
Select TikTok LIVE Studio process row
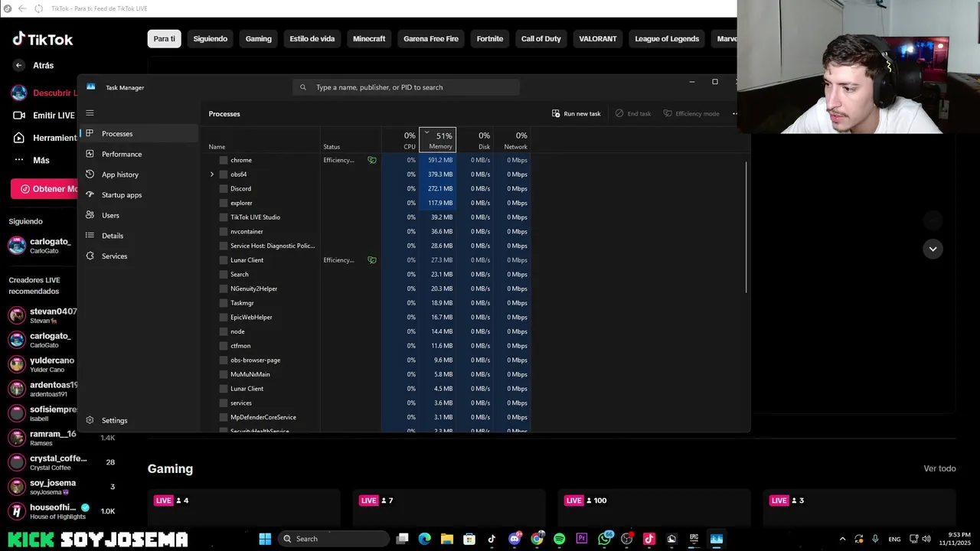tap(369, 217)
